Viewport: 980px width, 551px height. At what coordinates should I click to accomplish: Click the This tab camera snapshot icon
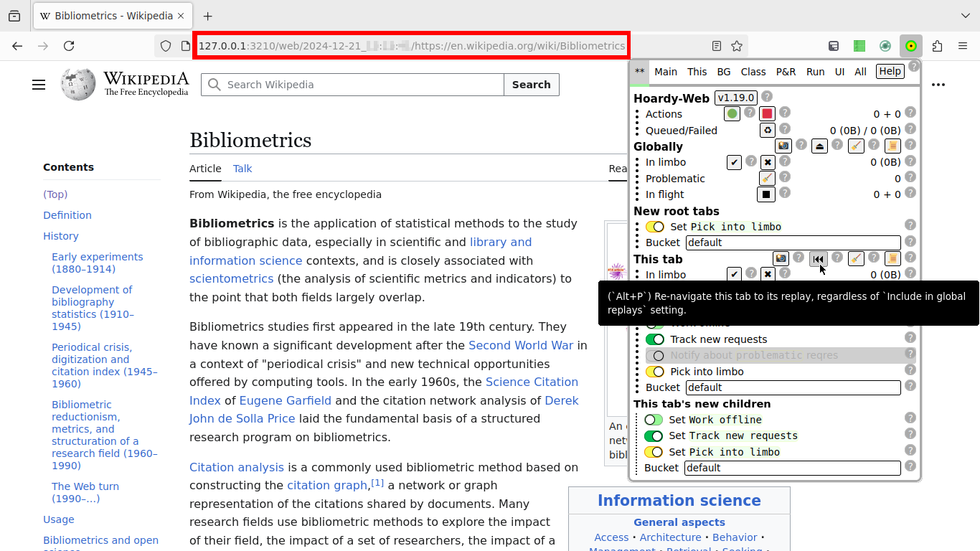click(x=781, y=258)
